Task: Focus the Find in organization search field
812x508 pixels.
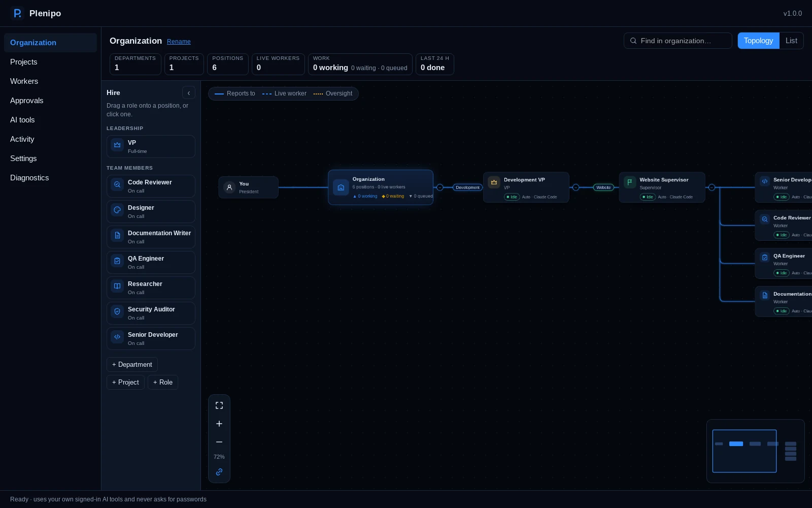Action: click(678, 41)
